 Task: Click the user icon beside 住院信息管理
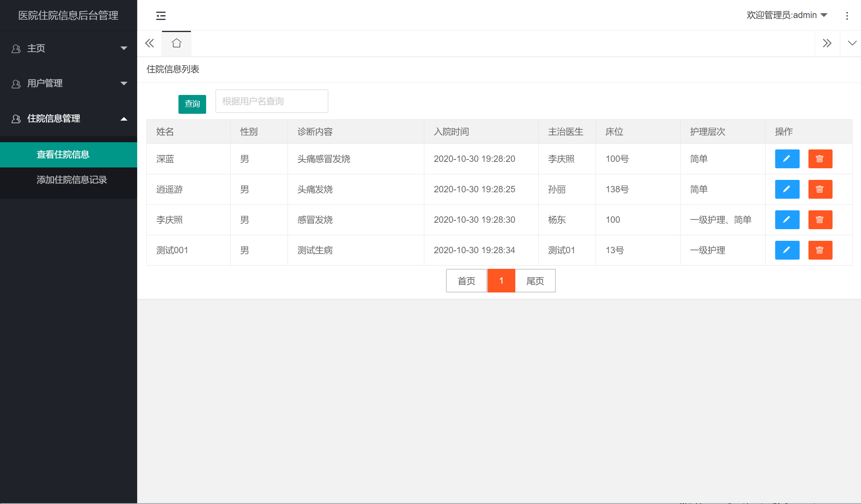pos(16,119)
